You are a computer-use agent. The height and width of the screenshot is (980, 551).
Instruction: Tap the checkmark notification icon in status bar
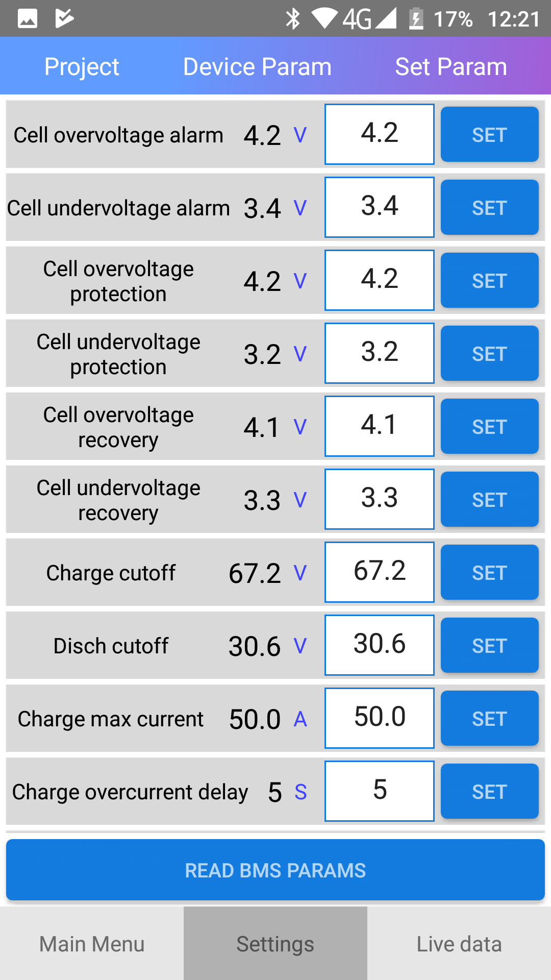pos(64,19)
